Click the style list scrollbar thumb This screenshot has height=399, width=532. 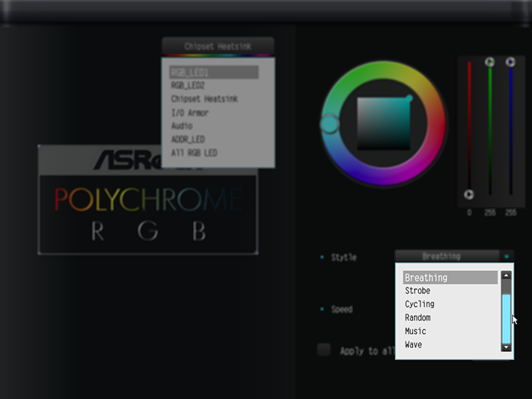pyautogui.click(x=507, y=318)
